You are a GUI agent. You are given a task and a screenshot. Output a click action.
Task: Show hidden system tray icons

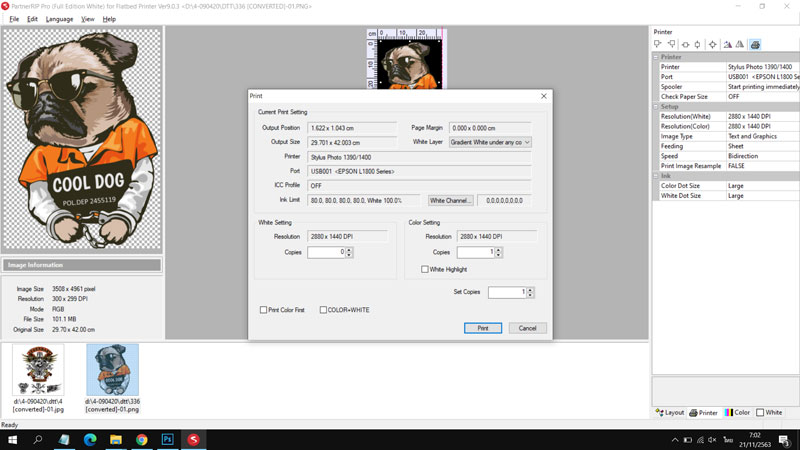[x=675, y=440]
